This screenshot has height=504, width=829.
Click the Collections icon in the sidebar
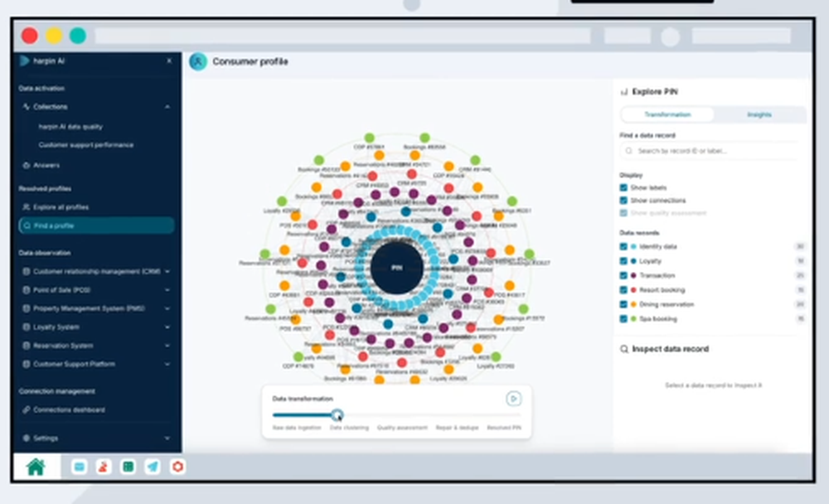[26, 106]
